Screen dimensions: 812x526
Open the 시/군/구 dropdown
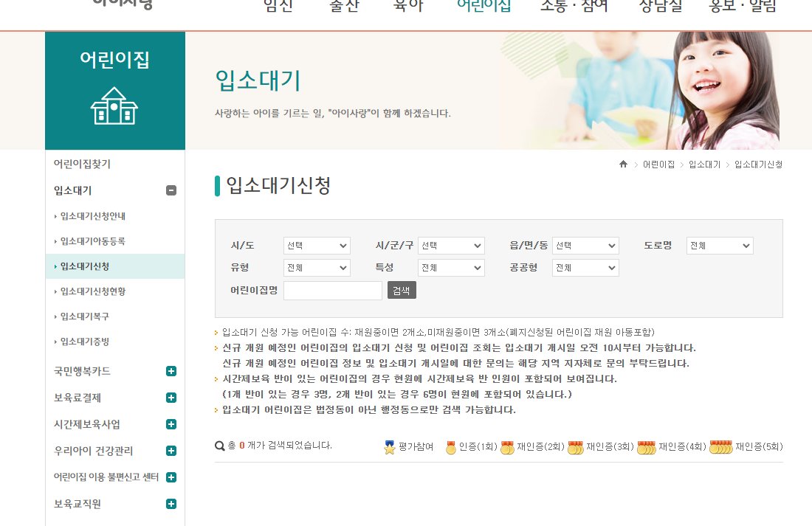coord(451,246)
